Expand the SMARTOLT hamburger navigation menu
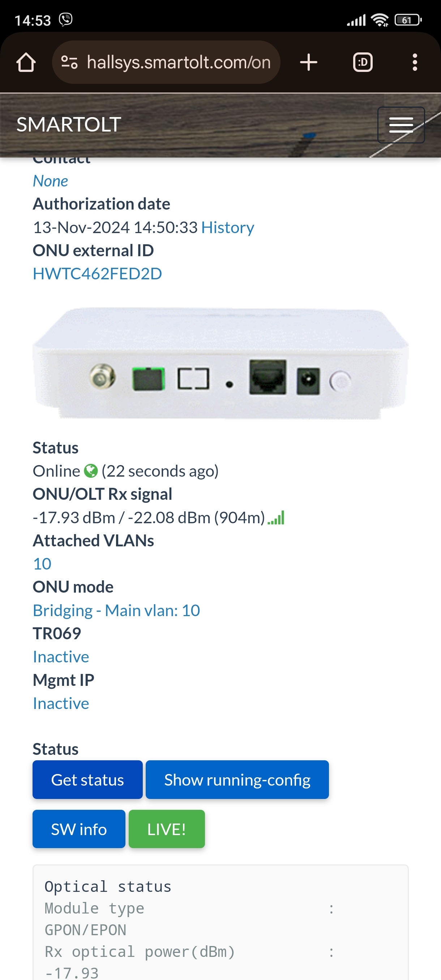This screenshot has width=441, height=980. (401, 125)
